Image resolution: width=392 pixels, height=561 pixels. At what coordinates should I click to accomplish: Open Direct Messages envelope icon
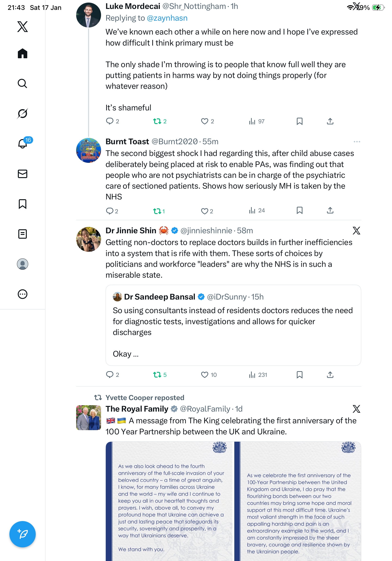tap(23, 174)
